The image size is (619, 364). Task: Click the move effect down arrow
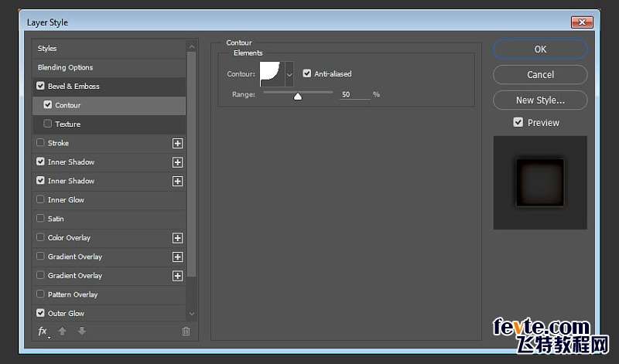[82, 332]
